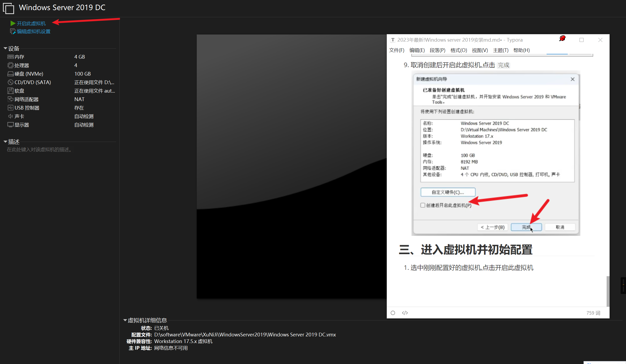Click the processor device icon
The width and height of the screenshot is (626, 364).
(10, 65)
